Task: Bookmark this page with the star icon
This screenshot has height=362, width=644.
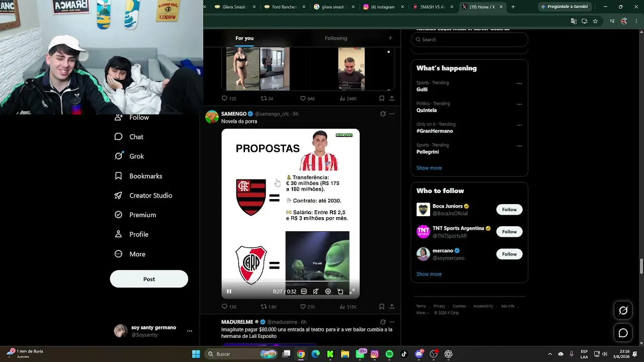Action: [x=595, y=21]
